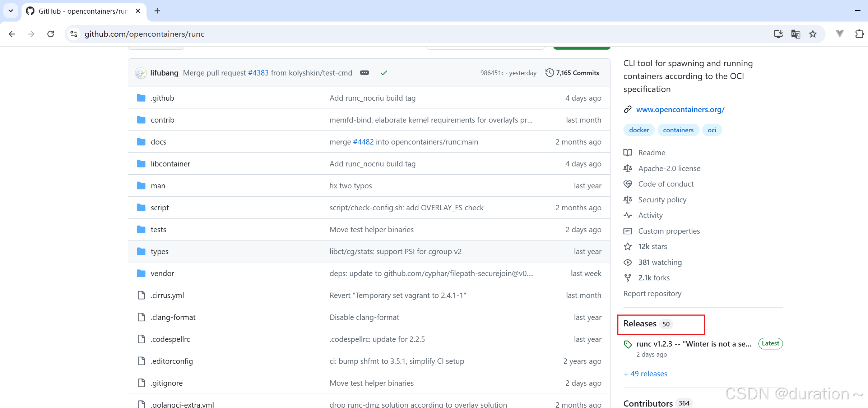Open the Contributors 364 heading

pyautogui.click(x=658, y=403)
